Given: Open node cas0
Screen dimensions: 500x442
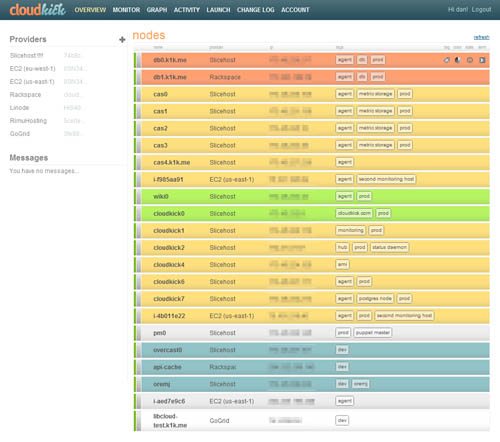Looking at the screenshot, I should pyautogui.click(x=160, y=94).
